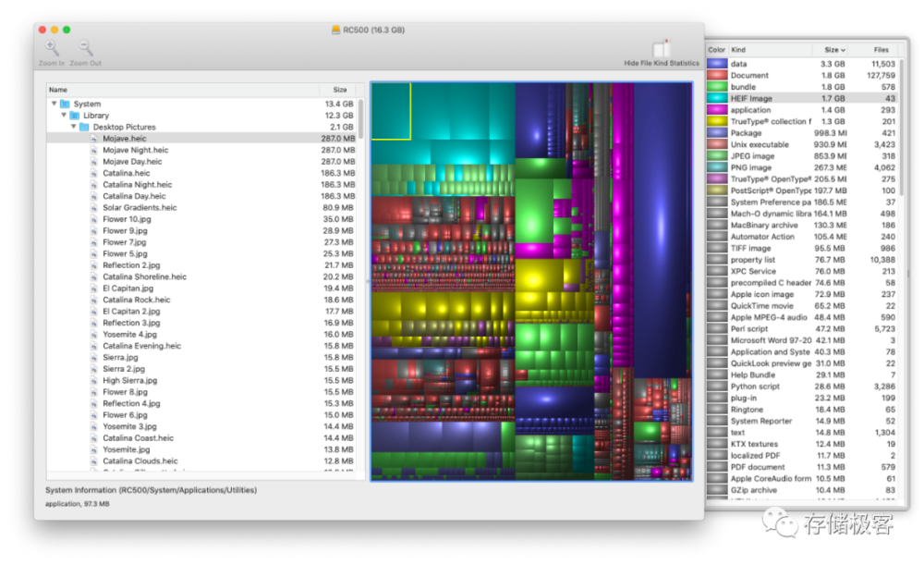This screenshot has height=565, width=924.
Task: Click the yellow-outlined block in the treemap
Action: (391, 111)
